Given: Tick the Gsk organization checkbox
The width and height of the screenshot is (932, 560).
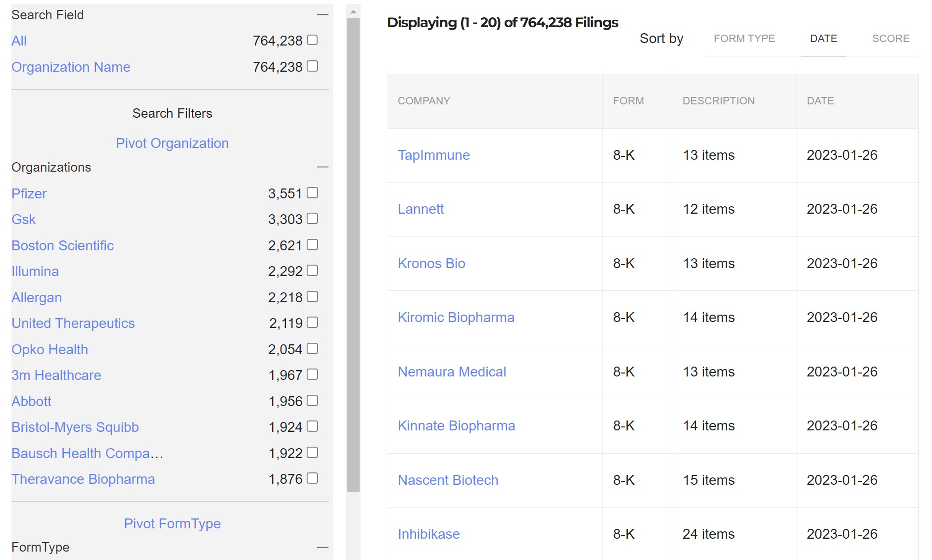Looking at the screenshot, I should tap(312, 218).
